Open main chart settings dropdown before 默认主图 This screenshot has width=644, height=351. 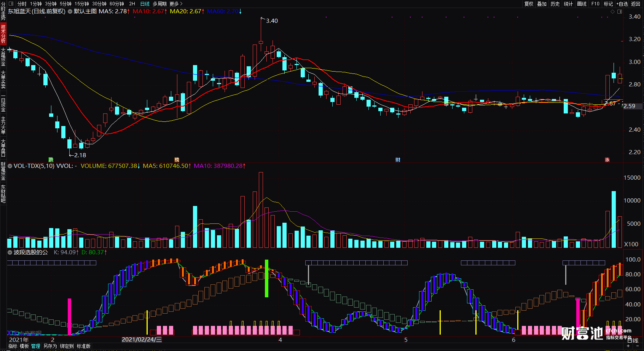coord(70,11)
